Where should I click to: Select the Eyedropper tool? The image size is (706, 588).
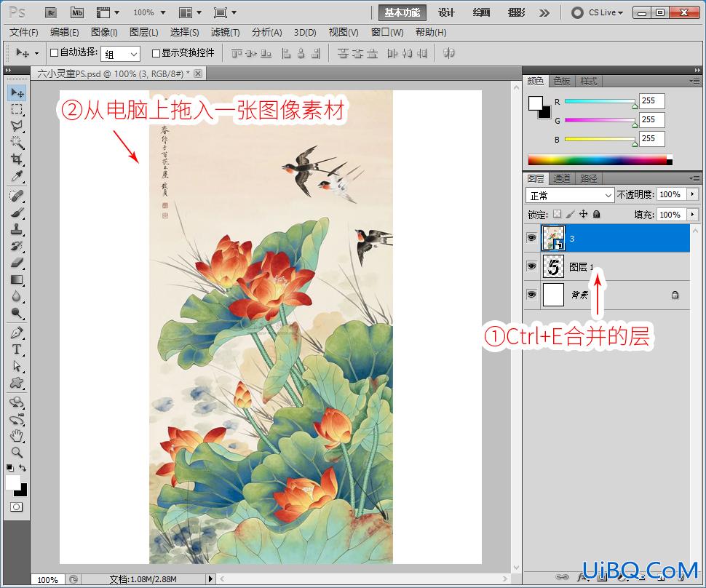(x=17, y=176)
